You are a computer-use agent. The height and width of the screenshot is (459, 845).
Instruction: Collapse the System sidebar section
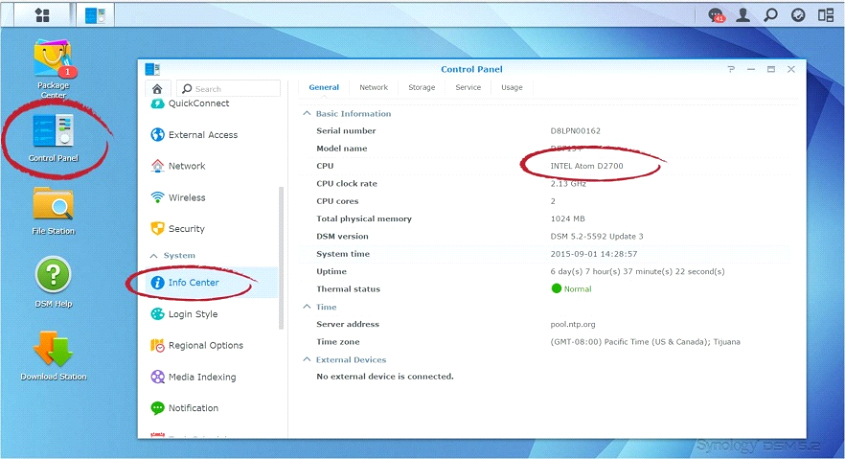click(x=154, y=256)
